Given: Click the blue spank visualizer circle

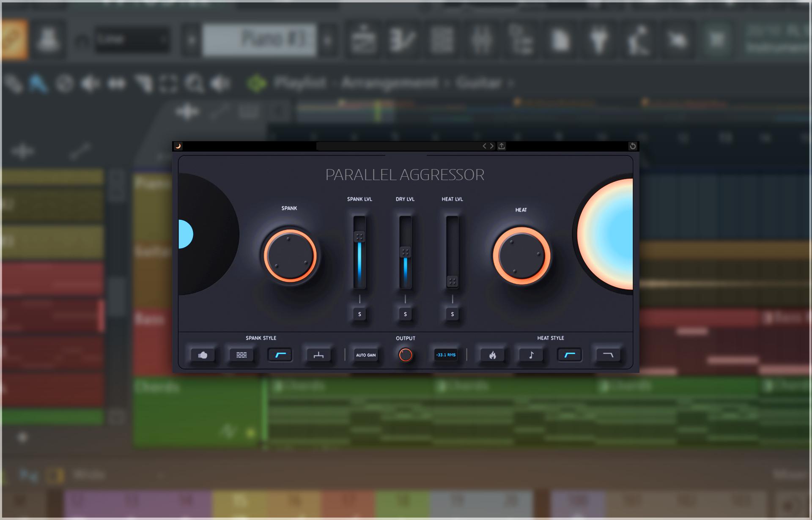Looking at the screenshot, I should (186, 234).
